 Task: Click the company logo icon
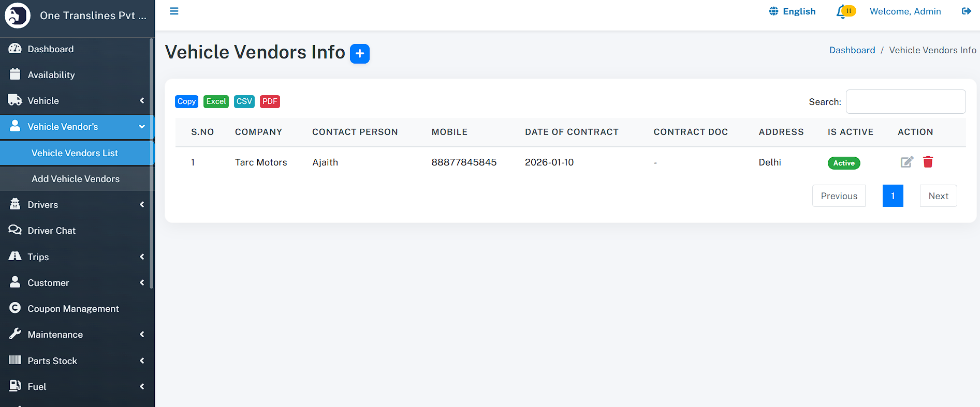[18, 16]
